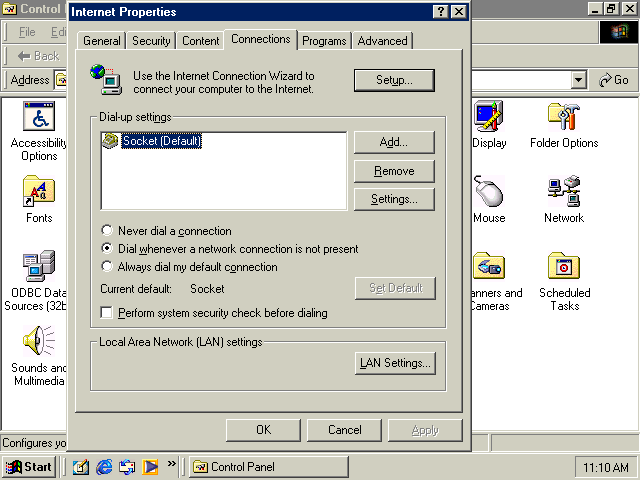Open the Mouse control panel icon
This screenshot has width=640, height=480.
(x=489, y=191)
